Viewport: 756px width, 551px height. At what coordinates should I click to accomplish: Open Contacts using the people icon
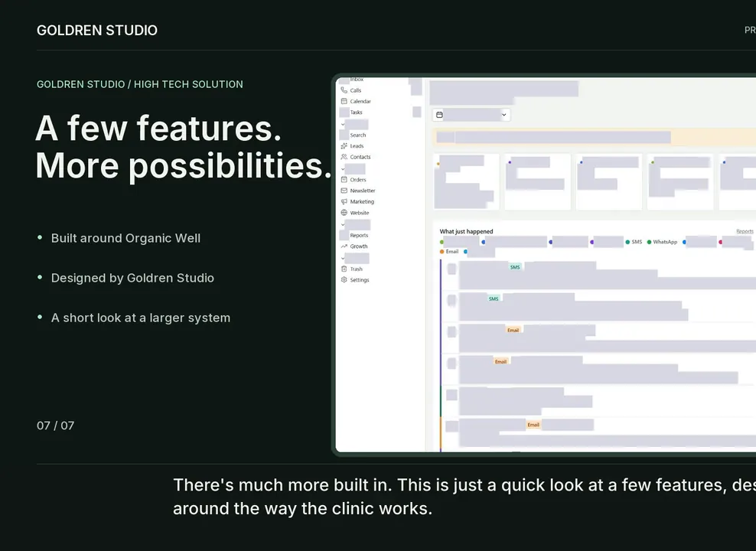(x=344, y=157)
